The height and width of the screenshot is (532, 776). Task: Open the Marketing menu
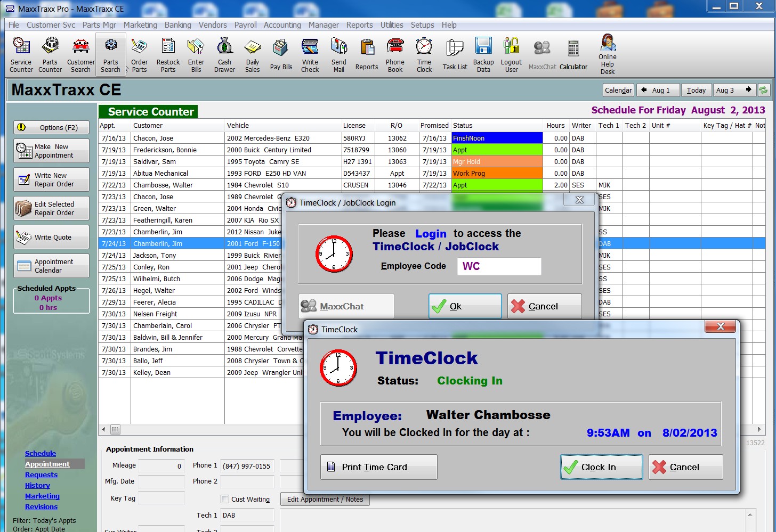pyautogui.click(x=140, y=24)
